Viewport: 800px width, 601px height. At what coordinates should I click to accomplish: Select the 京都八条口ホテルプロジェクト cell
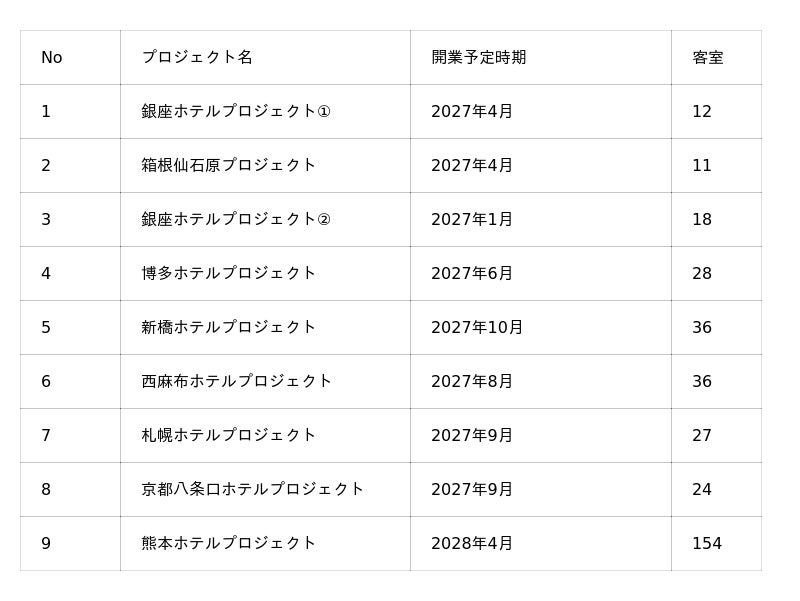pos(265,490)
